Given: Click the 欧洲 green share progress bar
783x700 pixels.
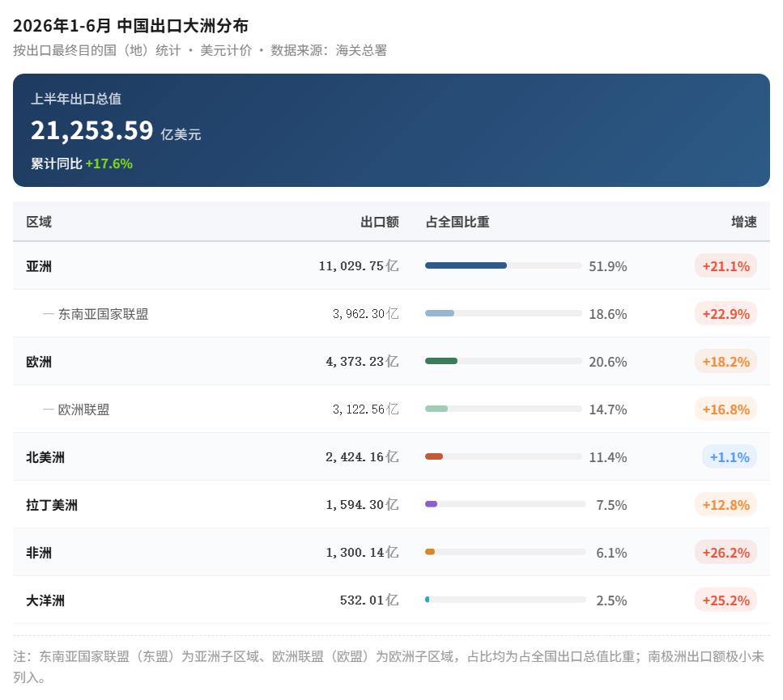Looking at the screenshot, I should pos(504,361).
